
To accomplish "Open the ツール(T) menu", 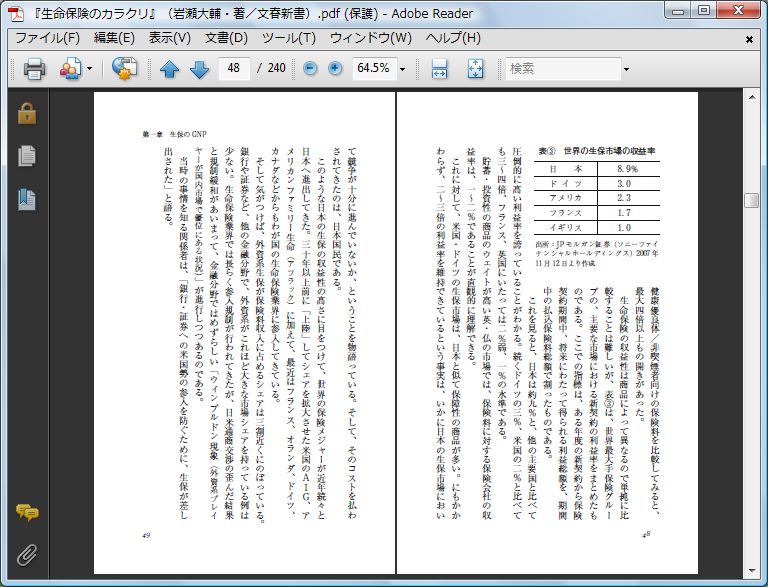I will click(x=288, y=38).
